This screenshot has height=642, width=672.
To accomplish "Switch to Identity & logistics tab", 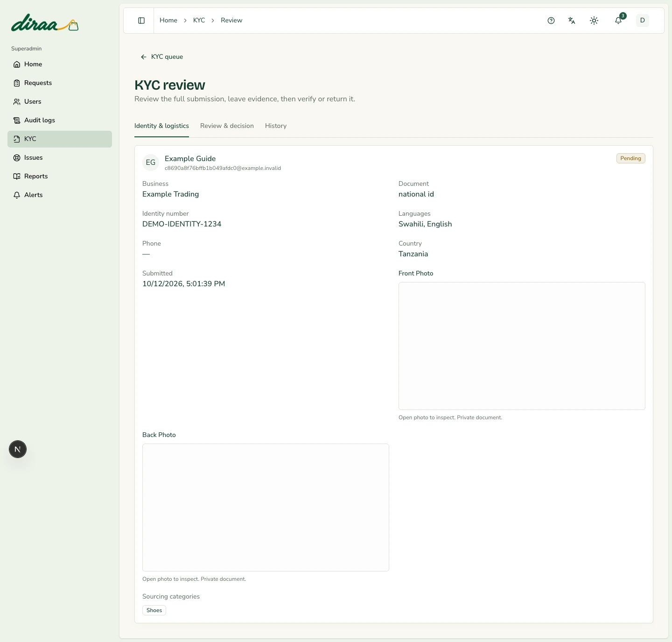I will pyautogui.click(x=161, y=126).
